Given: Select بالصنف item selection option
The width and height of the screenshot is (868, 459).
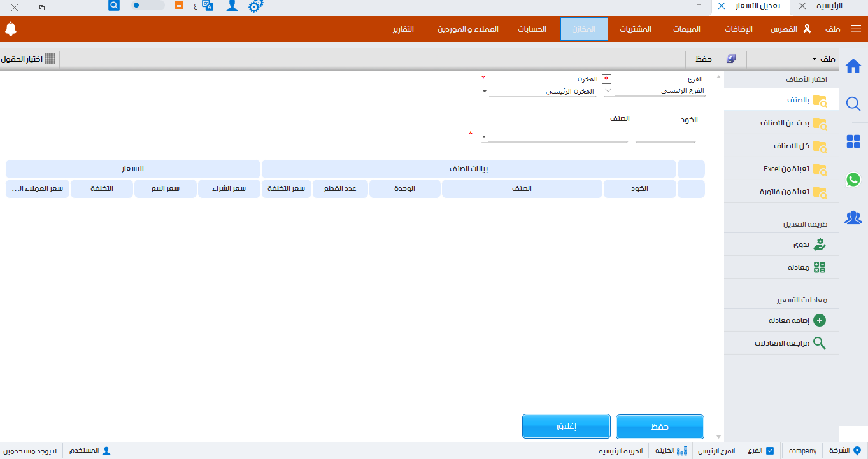Looking at the screenshot, I should (781, 100).
